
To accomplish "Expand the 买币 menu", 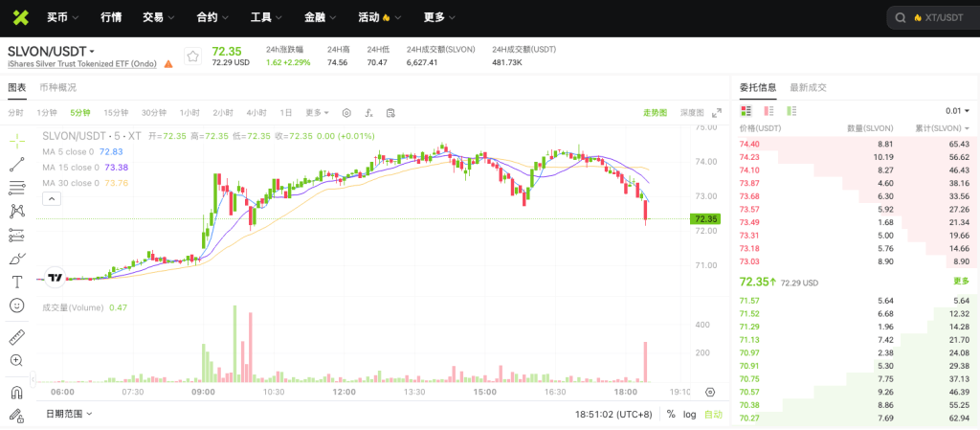I will coord(63,17).
